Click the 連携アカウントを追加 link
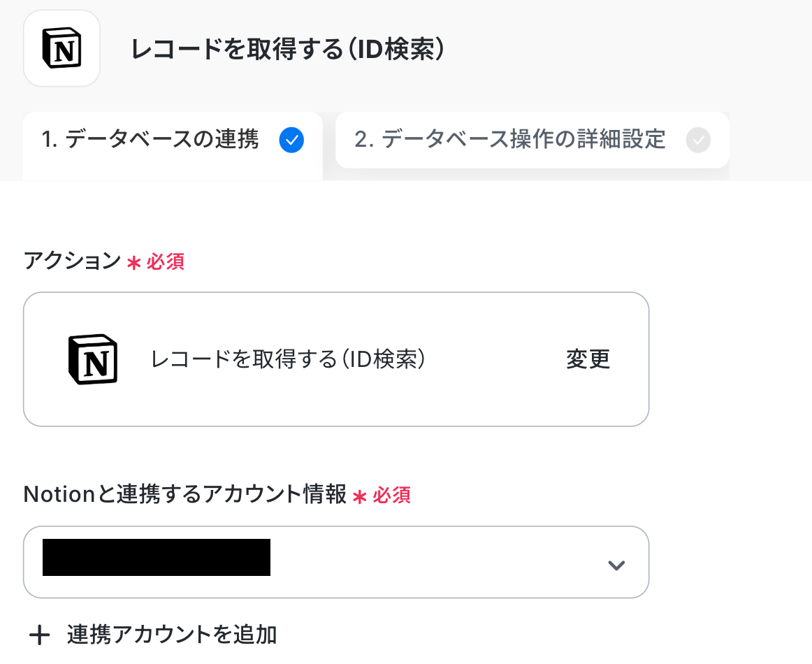The image size is (812, 664). [x=172, y=635]
